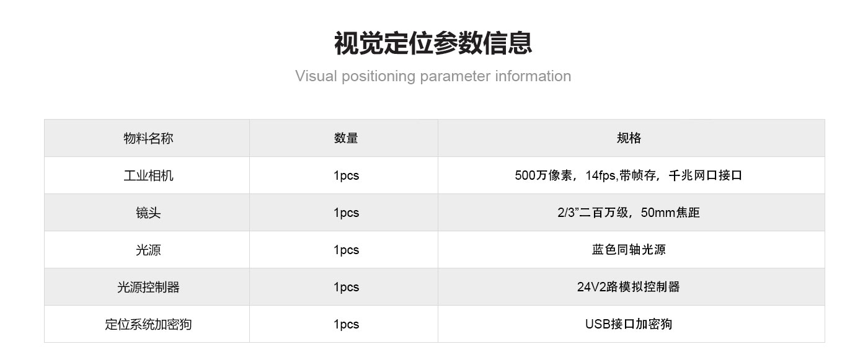Select the 定位系统加密狗 material name cell
This screenshot has width=868, height=357.
click(148, 324)
